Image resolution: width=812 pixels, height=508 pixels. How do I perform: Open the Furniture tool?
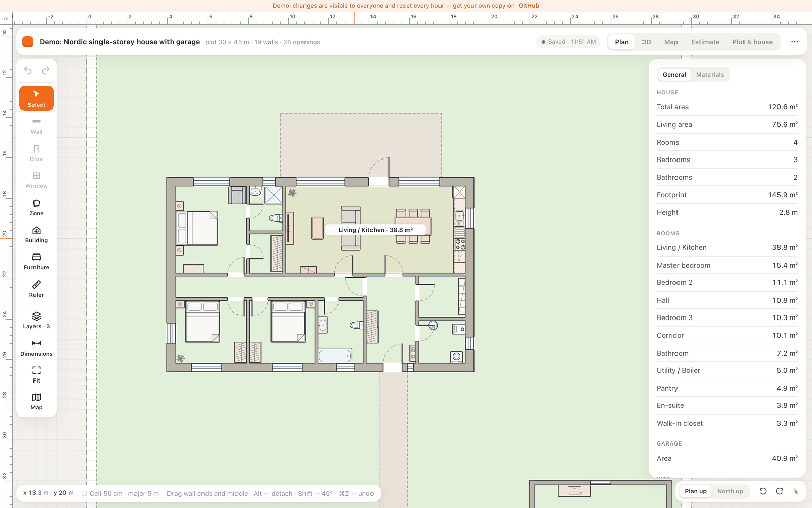pyautogui.click(x=37, y=262)
